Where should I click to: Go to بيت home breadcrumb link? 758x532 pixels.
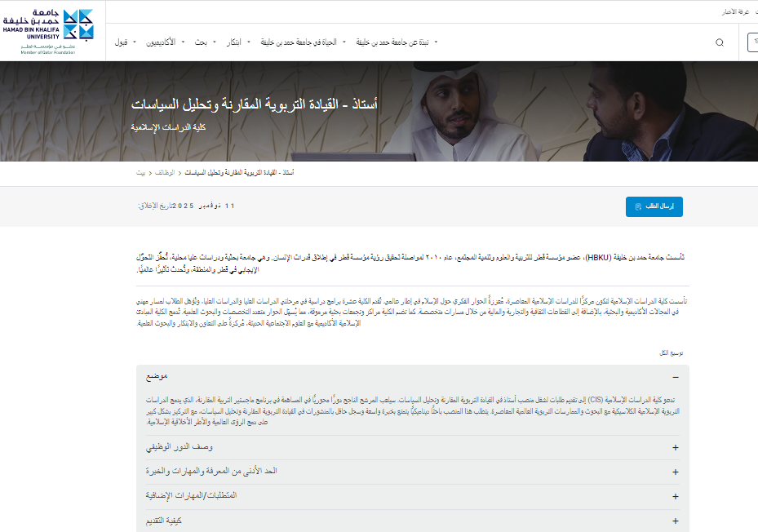pos(140,173)
